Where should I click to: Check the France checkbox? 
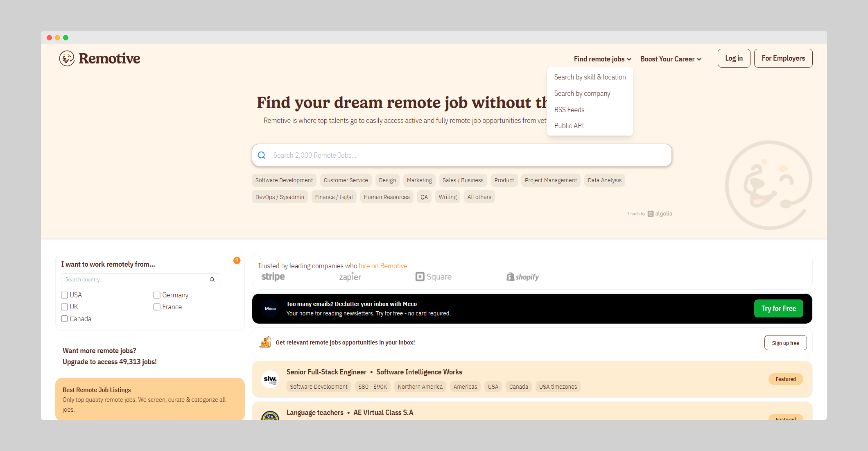tap(157, 307)
